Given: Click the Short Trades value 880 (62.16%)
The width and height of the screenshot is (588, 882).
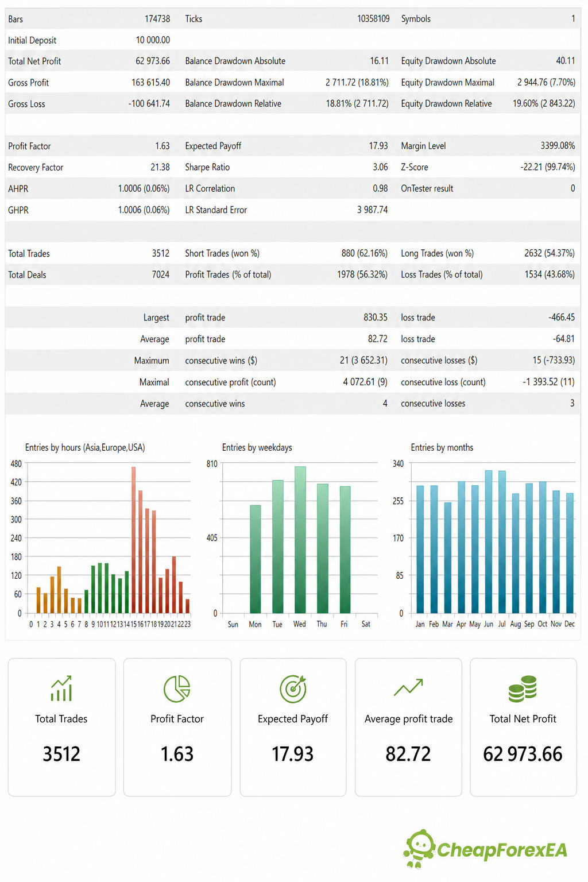Looking at the screenshot, I should (365, 253).
